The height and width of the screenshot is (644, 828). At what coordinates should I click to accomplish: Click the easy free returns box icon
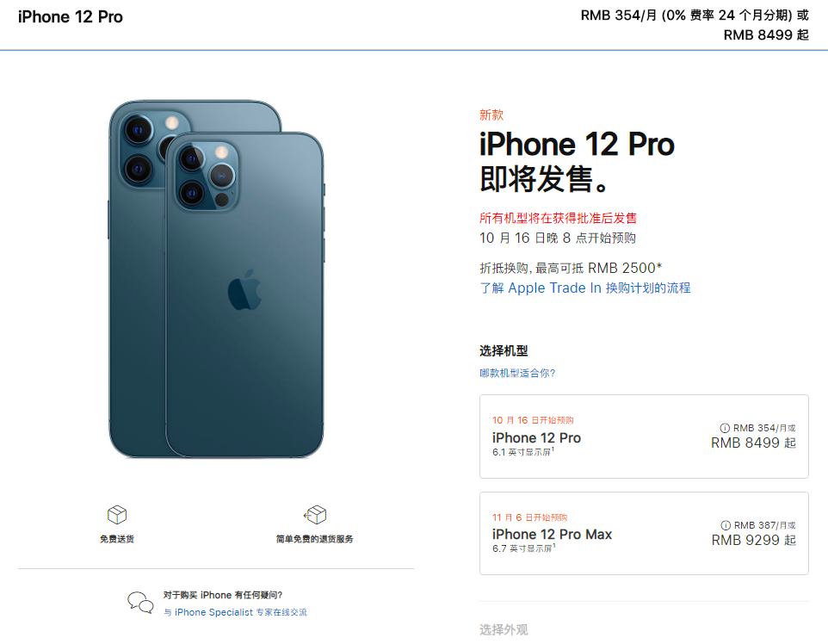click(315, 515)
